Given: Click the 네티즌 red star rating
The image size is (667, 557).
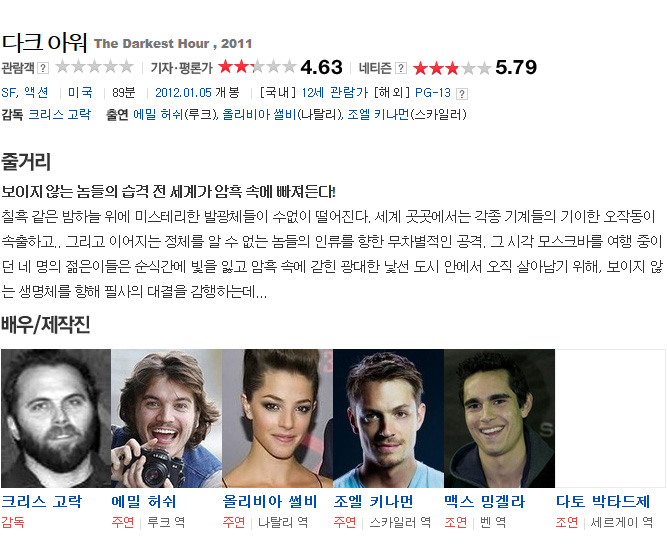Looking at the screenshot, I should click(x=451, y=68).
